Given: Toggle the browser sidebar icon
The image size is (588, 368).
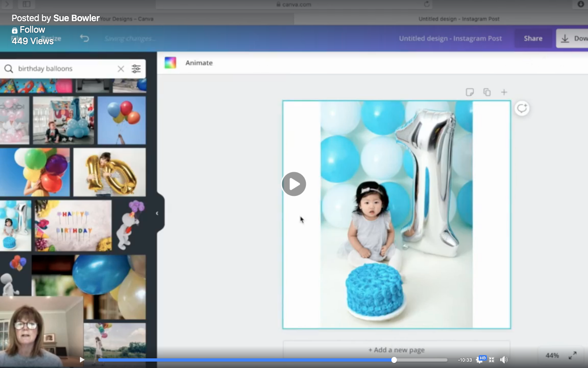Looking at the screenshot, I should [x=26, y=4].
